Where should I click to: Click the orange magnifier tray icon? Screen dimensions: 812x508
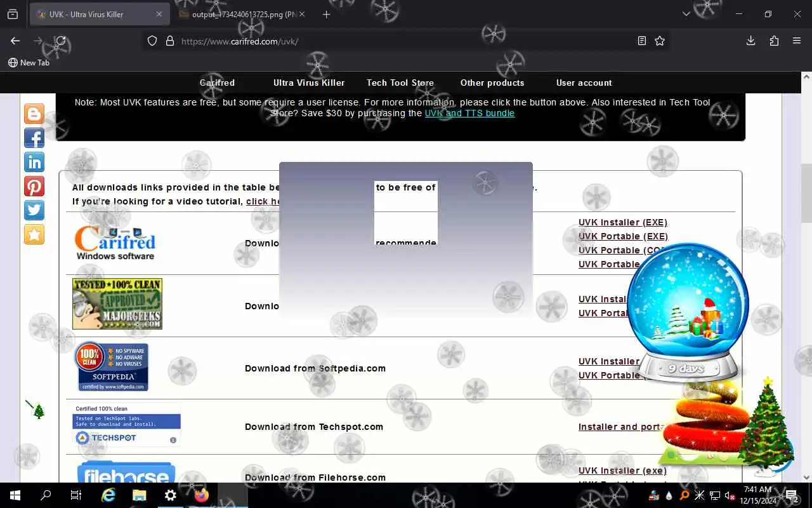[684, 495]
